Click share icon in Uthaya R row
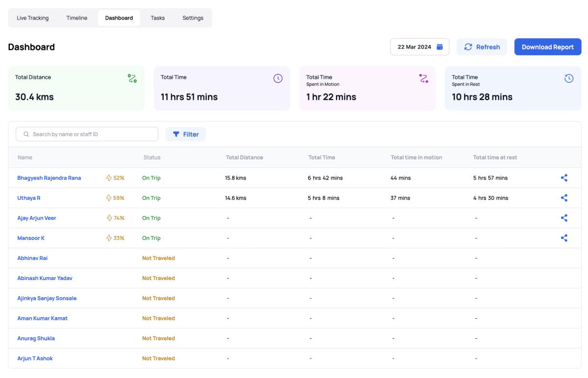This screenshot has height=378, width=588. pyautogui.click(x=564, y=198)
